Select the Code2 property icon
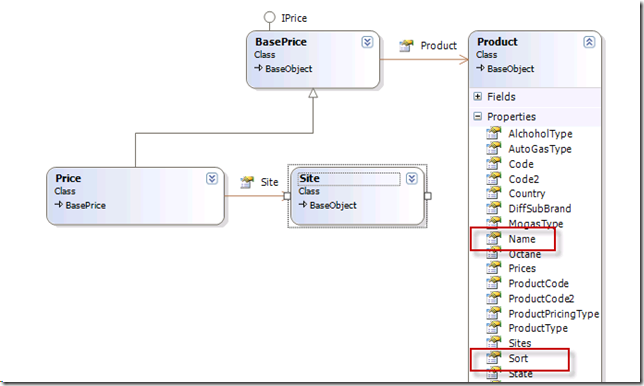The height and width of the screenshot is (386, 644). (x=494, y=179)
